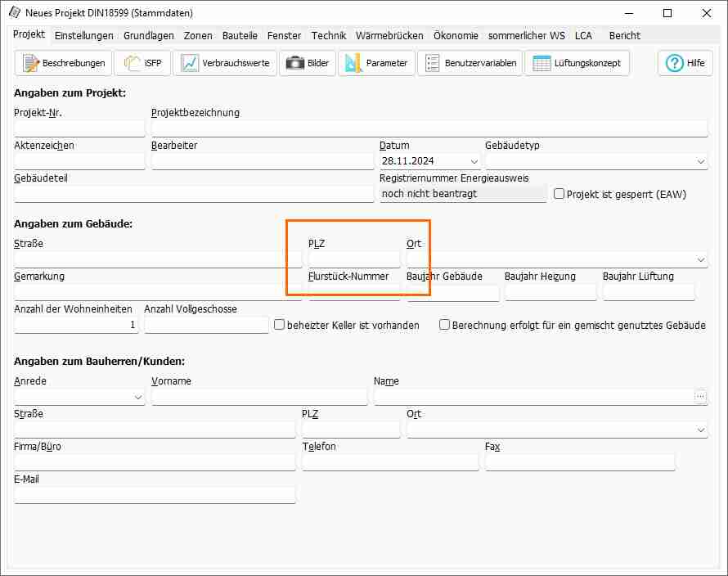
Task: Click the Benutzervariablen list icon
Action: pos(433,63)
